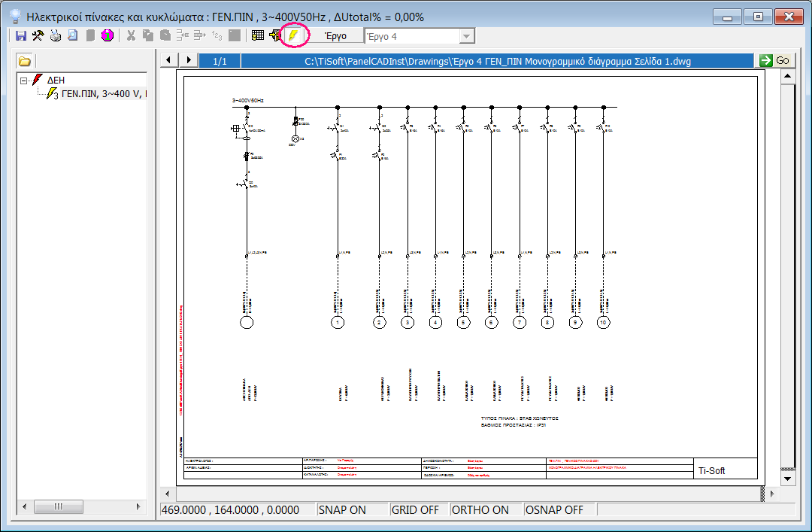Click the green and magenta info icon
Image resolution: width=812 pixels, height=532 pixels.
point(108,35)
